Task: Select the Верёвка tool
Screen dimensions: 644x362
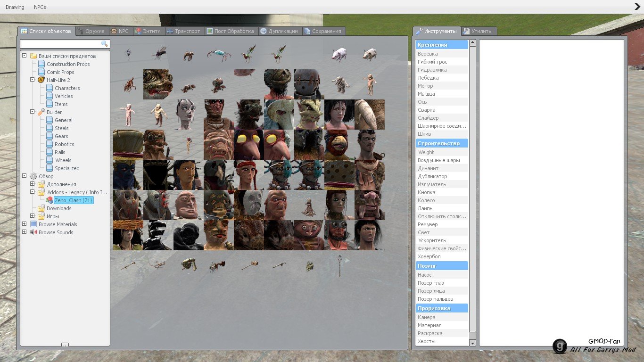Action: coord(442,54)
